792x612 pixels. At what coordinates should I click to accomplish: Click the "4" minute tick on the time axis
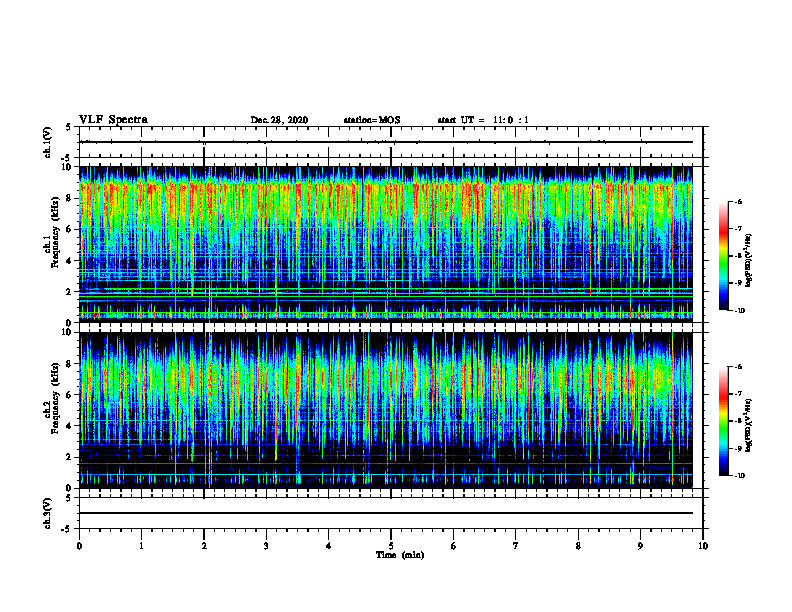click(x=329, y=546)
